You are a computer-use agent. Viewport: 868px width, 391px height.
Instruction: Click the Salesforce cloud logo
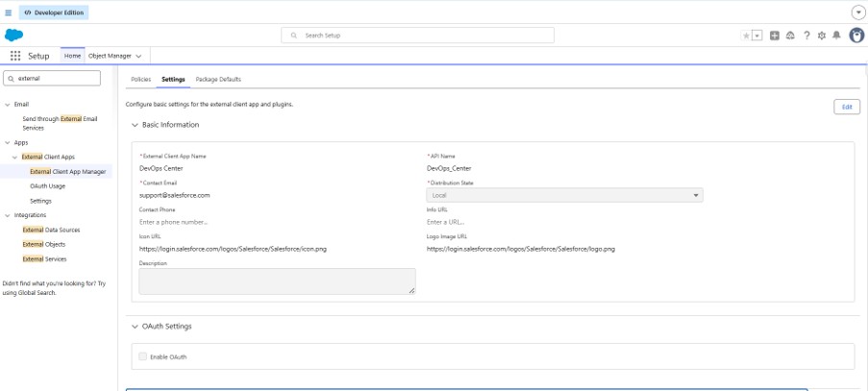point(13,36)
